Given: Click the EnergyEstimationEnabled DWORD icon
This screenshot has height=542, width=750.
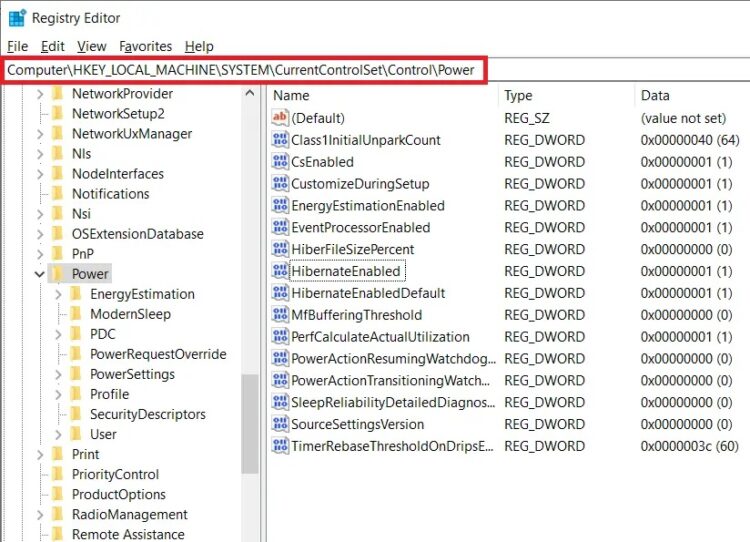Looking at the screenshot, I should point(280,205).
